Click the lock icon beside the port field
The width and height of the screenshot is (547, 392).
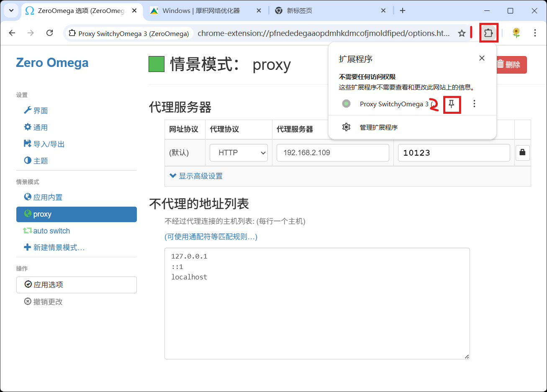pos(522,153)
